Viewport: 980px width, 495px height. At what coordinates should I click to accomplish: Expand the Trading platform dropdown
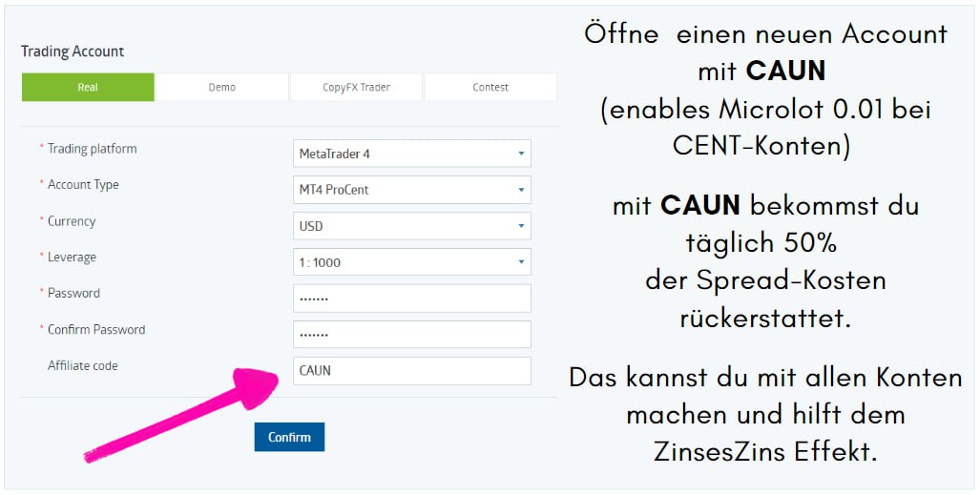[x=411, y=153]
